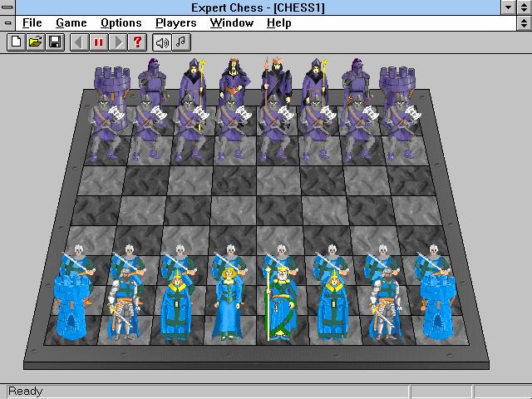Select the blue queen piece

click(x=229, y=303)
